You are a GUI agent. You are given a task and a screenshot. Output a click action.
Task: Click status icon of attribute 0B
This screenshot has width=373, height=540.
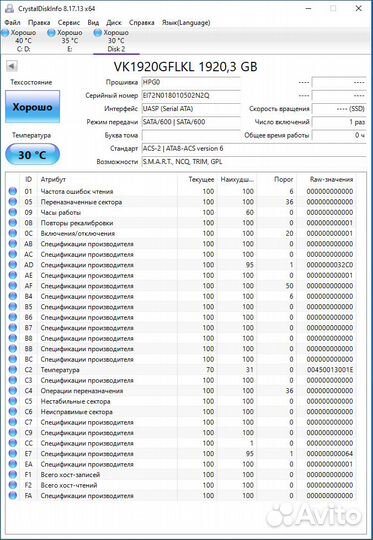pyautogui.click(x=13, y=223)
